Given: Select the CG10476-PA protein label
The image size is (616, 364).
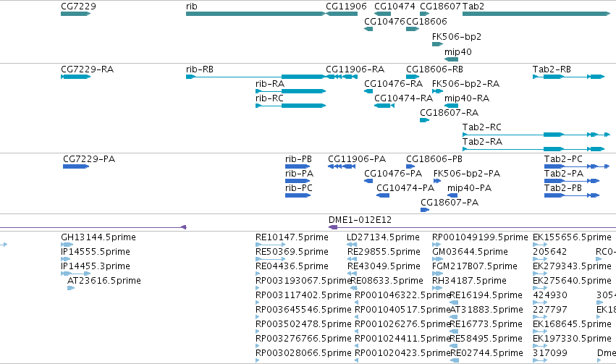Looking at the screenshot, I should click(393, 174).
